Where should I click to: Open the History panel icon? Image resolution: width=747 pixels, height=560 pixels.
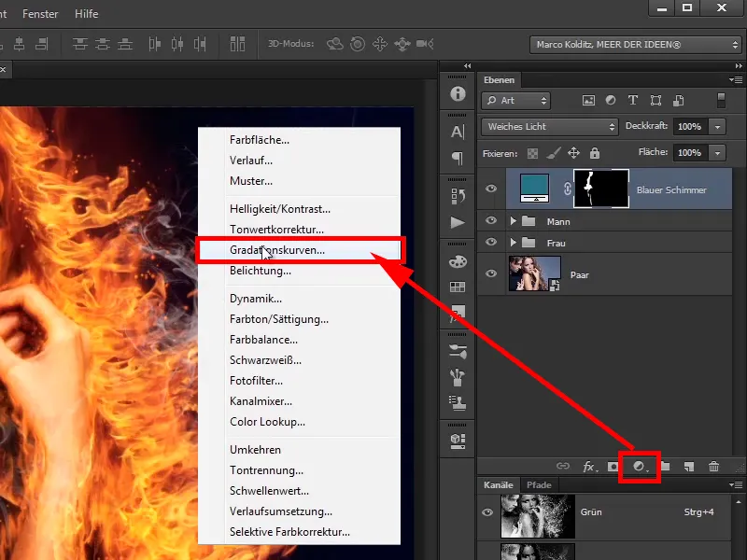(458, 196)
